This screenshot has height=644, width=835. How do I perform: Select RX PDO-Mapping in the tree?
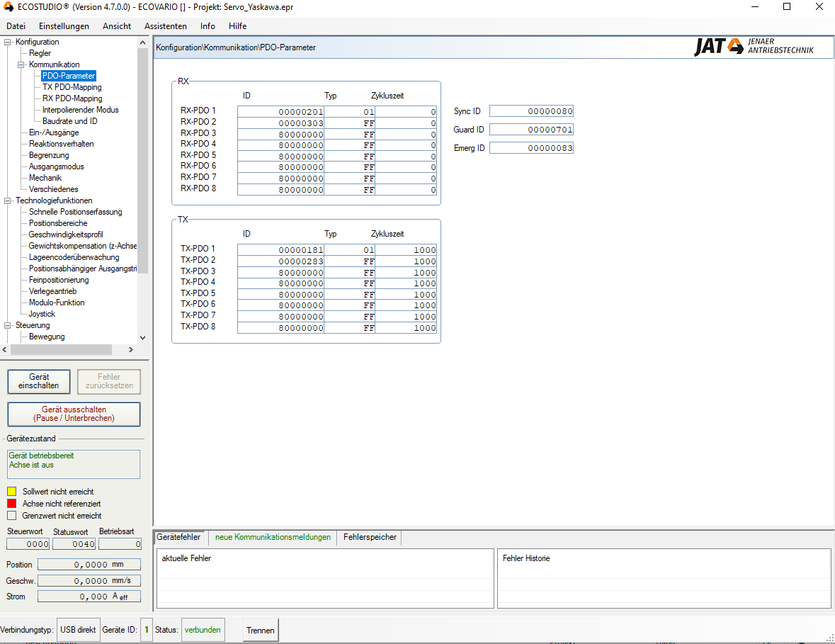point(72,98)
